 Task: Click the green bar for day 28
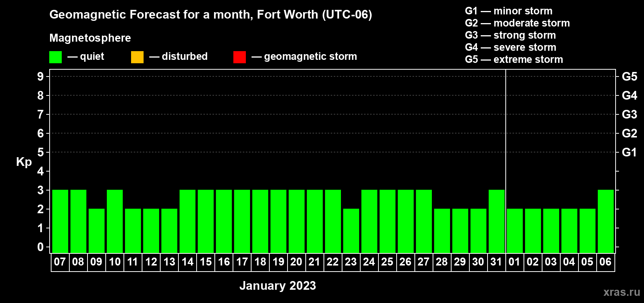coord(442,231)
